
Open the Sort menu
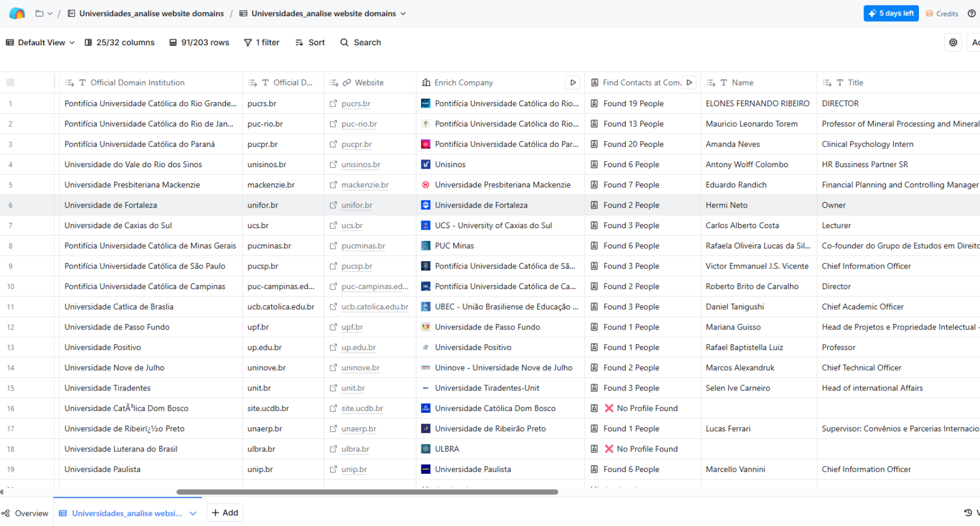pos(310,42)
